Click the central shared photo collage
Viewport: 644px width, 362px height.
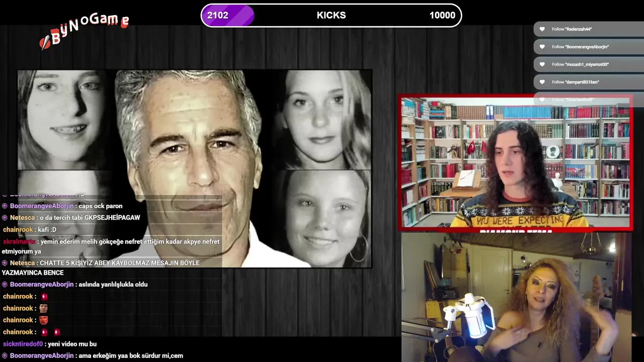195,168
